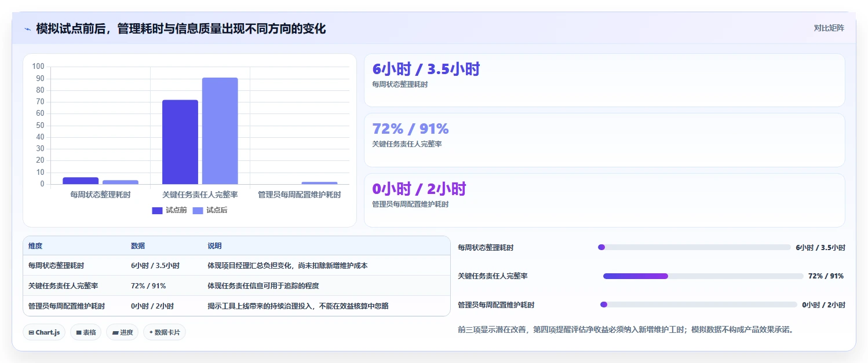Image resolution: width=868 pixels, height=363 pixels.
Task: Click the 关键任务责任人完整率 progress bar
Action: 703,276
